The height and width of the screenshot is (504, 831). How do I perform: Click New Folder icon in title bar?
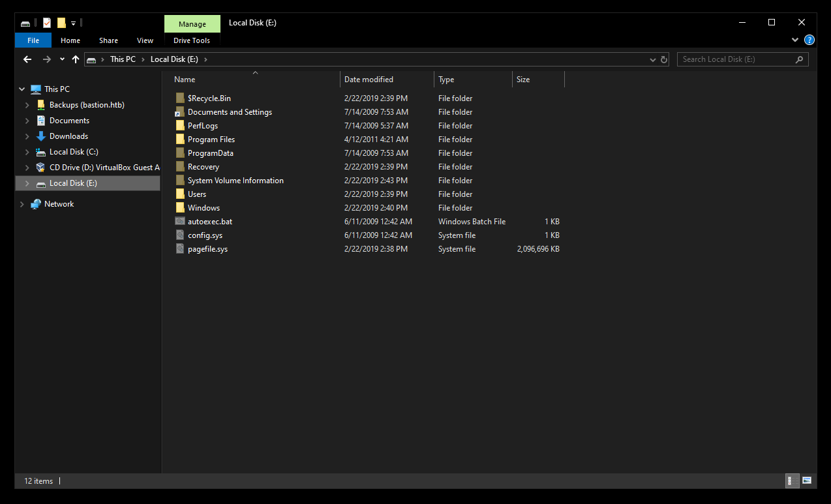coord(61,23)
